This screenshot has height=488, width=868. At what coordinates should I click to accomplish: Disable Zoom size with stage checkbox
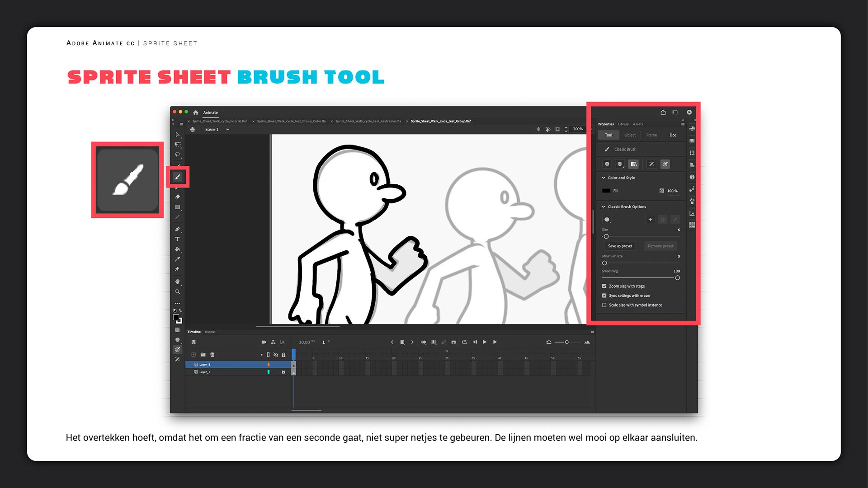604,286
